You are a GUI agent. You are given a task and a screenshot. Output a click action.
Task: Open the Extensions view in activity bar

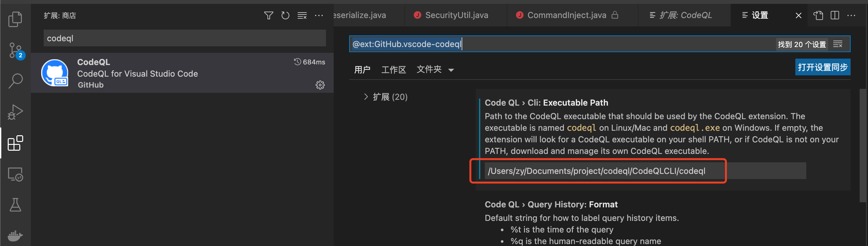point(15,143)
